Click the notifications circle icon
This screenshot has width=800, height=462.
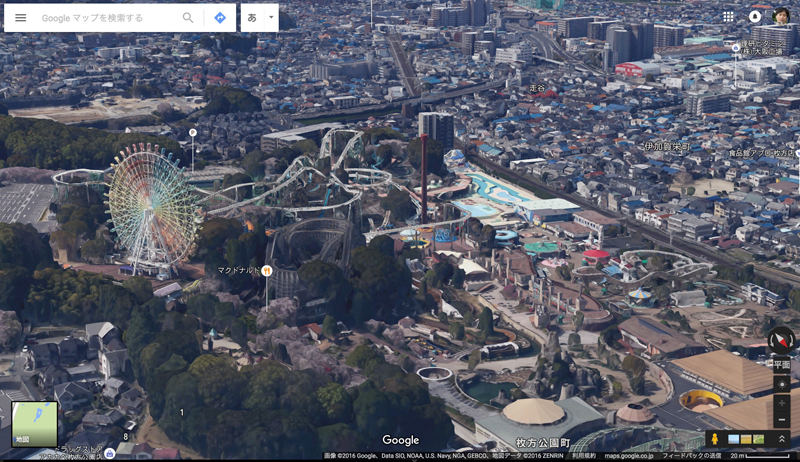(x=755, y=17)
